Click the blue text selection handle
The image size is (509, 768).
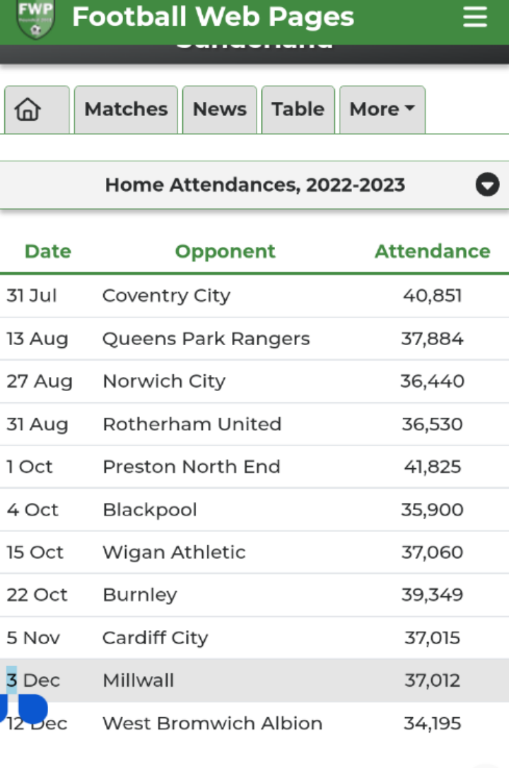[32, 710]
